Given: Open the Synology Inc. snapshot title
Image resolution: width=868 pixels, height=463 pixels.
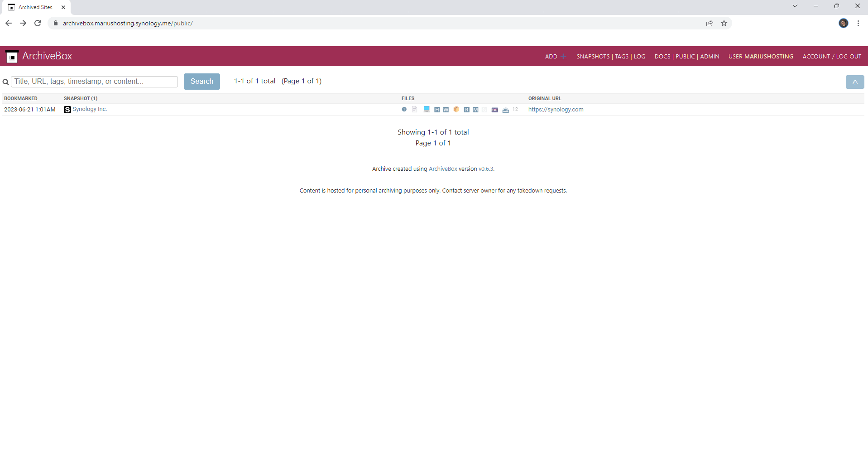Looking at the screenshot, I should tap(90, 109).
